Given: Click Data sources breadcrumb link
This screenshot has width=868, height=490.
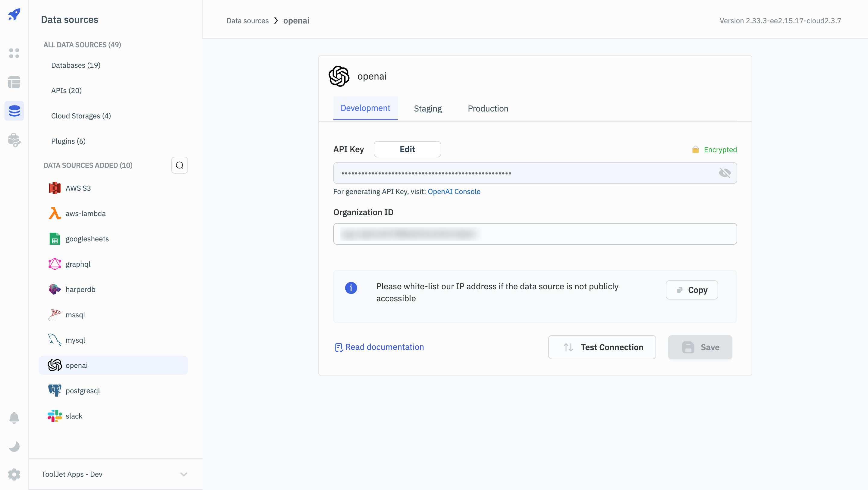Looking at the screenshot, I should pyautogui.click(x=248, y=20).
